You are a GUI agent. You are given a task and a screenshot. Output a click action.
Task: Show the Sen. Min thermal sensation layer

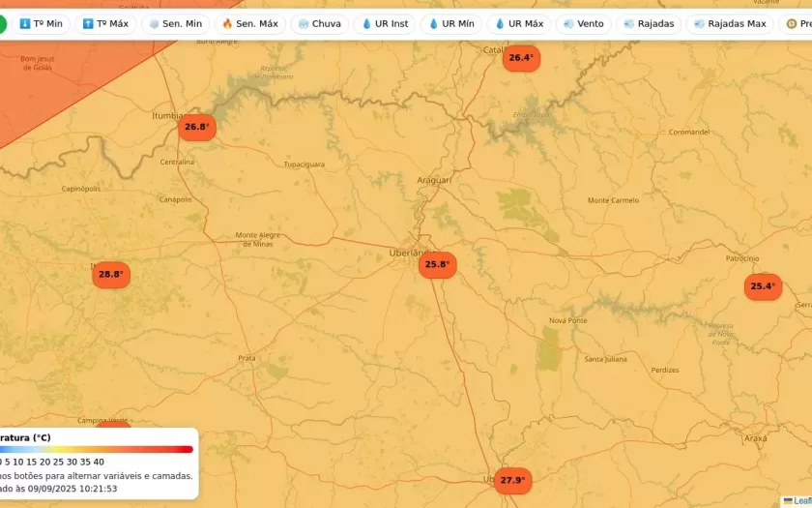[x=175, y=24]
